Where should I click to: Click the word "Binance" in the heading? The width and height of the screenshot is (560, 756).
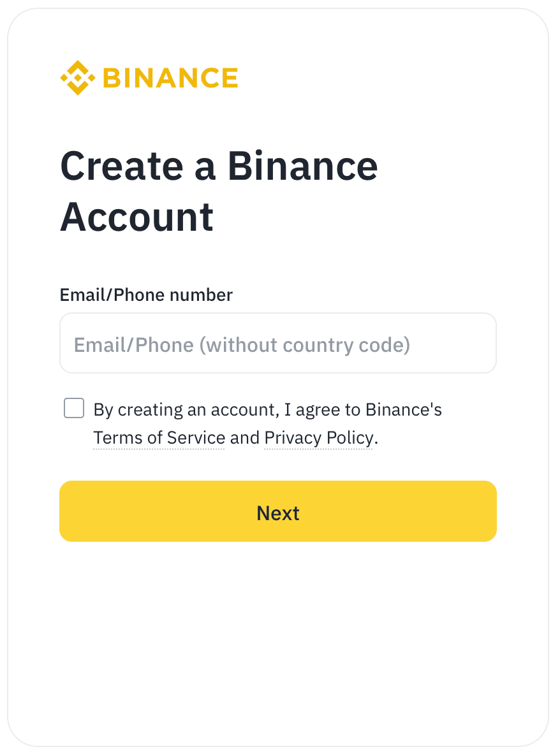tap(302, 166)
